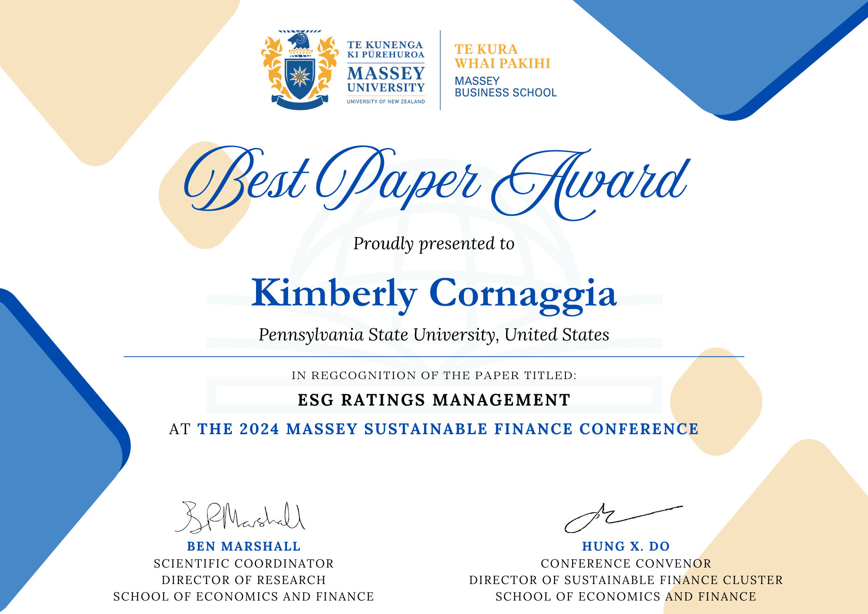Click Ben Marshall's handwritten signature
Image resolution: width=868 pixels, height=614 pixels.
[240, 517]
